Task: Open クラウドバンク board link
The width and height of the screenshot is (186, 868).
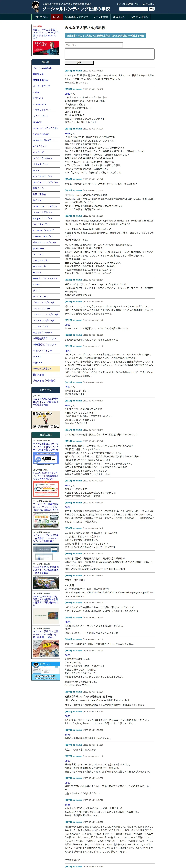Action: click(46, 116)
